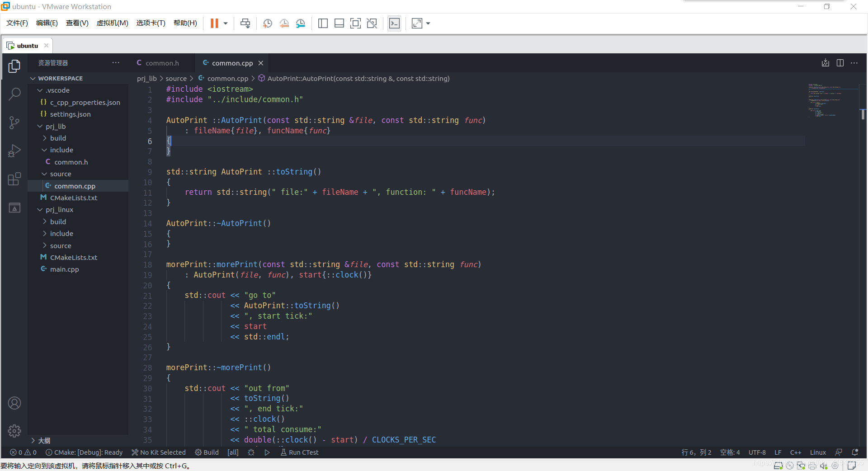The width and height of the screenshot is (868, 471).
Task: Open main.cpp file in explorer
Action: coord(78,269)
